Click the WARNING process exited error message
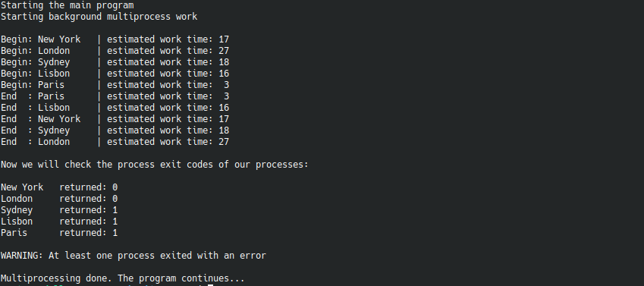 click(134, 256)
